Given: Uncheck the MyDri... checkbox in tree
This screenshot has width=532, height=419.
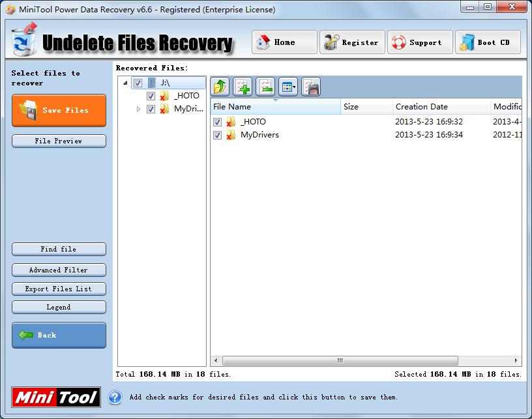Looking at the screenshot, I should pos(151,109).
